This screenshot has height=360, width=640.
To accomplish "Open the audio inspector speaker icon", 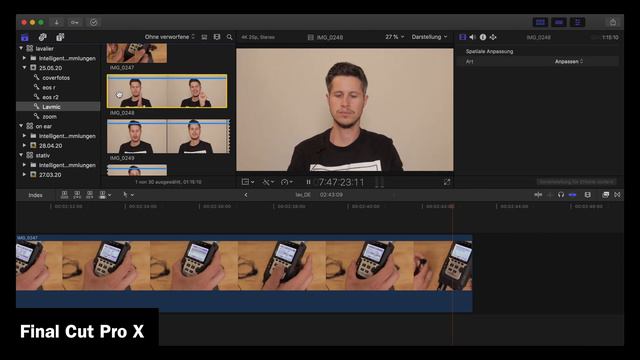I will (x=473, y=37).
